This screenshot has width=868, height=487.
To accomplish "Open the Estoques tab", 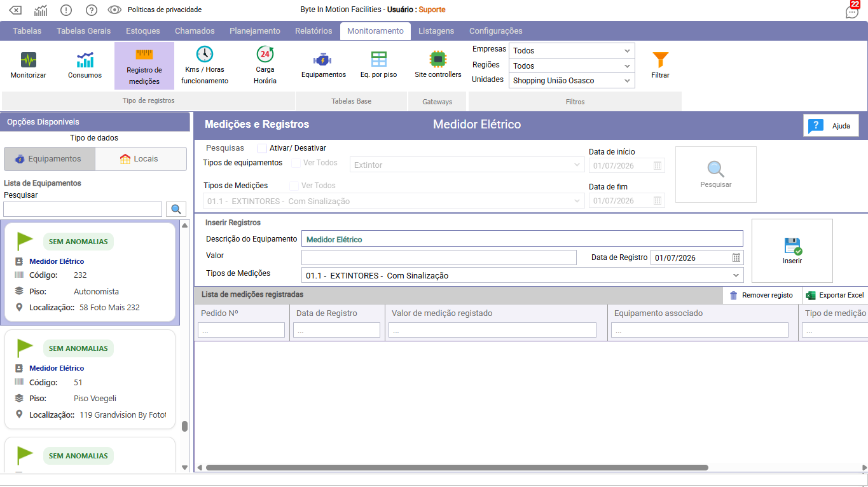I will (143, 31).
